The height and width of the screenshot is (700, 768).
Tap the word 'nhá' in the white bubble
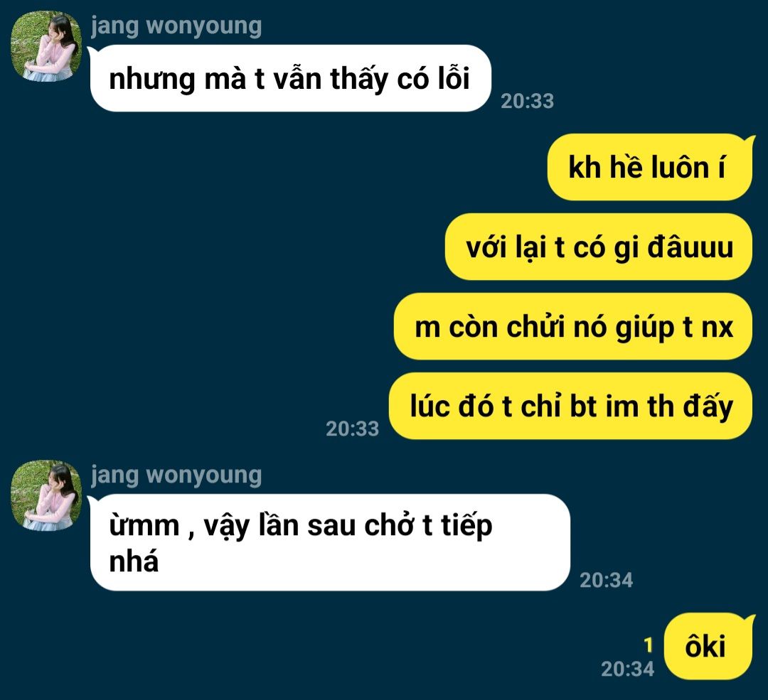[134, 561]
